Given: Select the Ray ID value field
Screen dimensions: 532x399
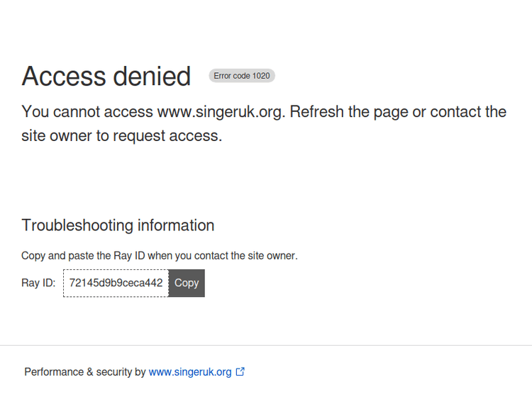Looking at the screenshot, I should pyautogui.click(x=116, y=283).
